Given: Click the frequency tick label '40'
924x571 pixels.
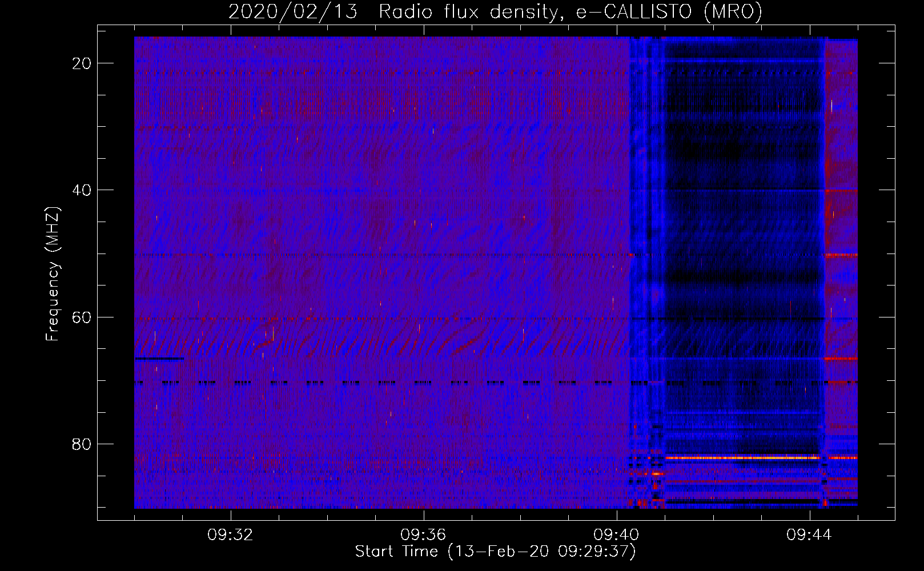Looking at the screenshot, I should tap(82, 190).
